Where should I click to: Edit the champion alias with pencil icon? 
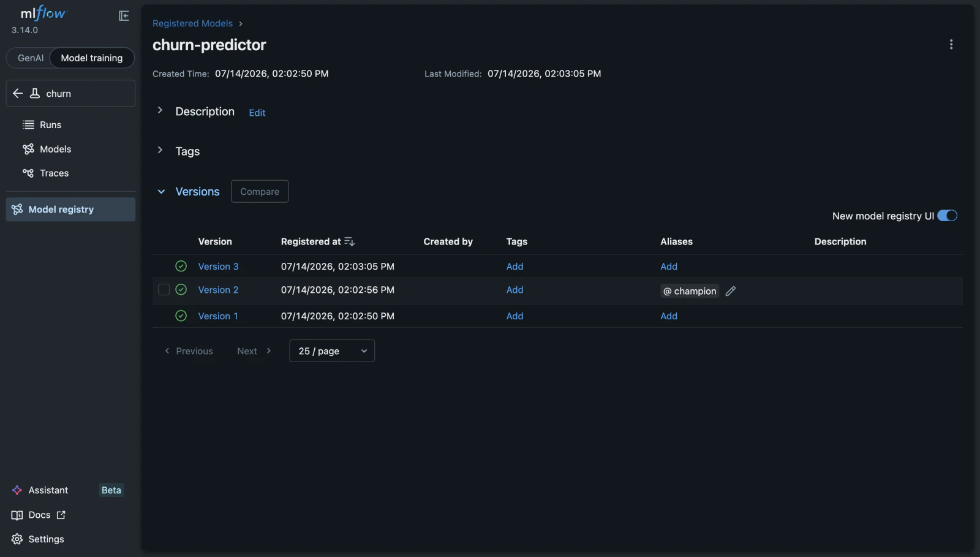pos(730,291)
